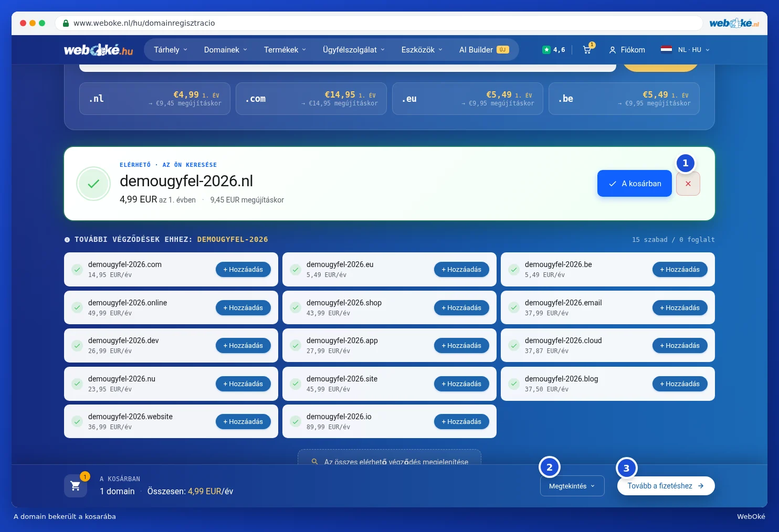Select the .be extension card
The height and width of the screenshot is (532, 779).
[624, 99]
